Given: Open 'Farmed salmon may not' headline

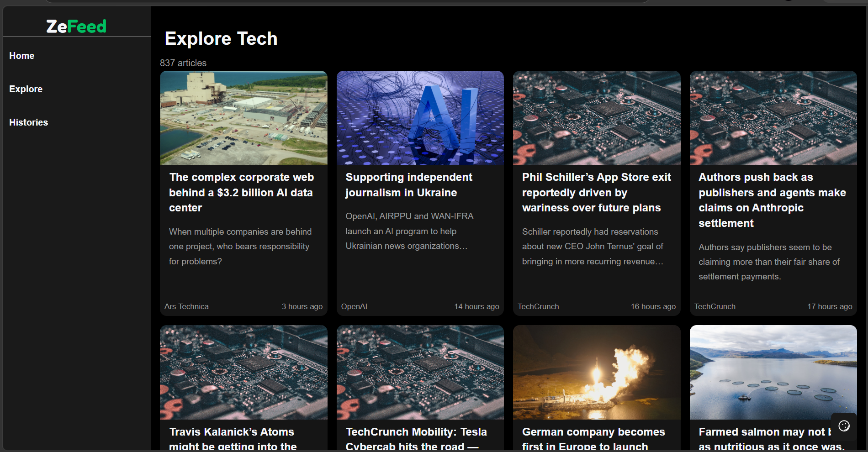Looking at the screenshot, I should point(772,439).
